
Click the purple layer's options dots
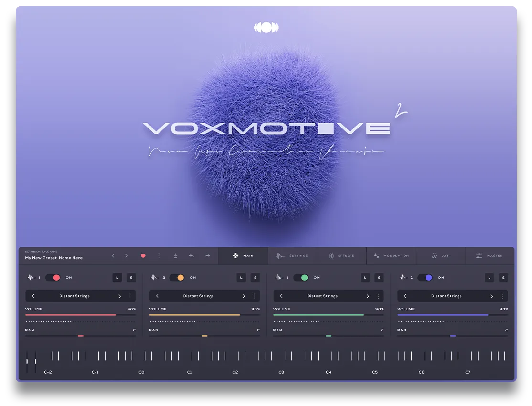click(x=502, y=296)
